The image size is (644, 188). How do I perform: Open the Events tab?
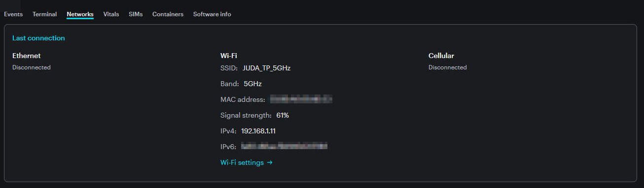tap(13, 14)
